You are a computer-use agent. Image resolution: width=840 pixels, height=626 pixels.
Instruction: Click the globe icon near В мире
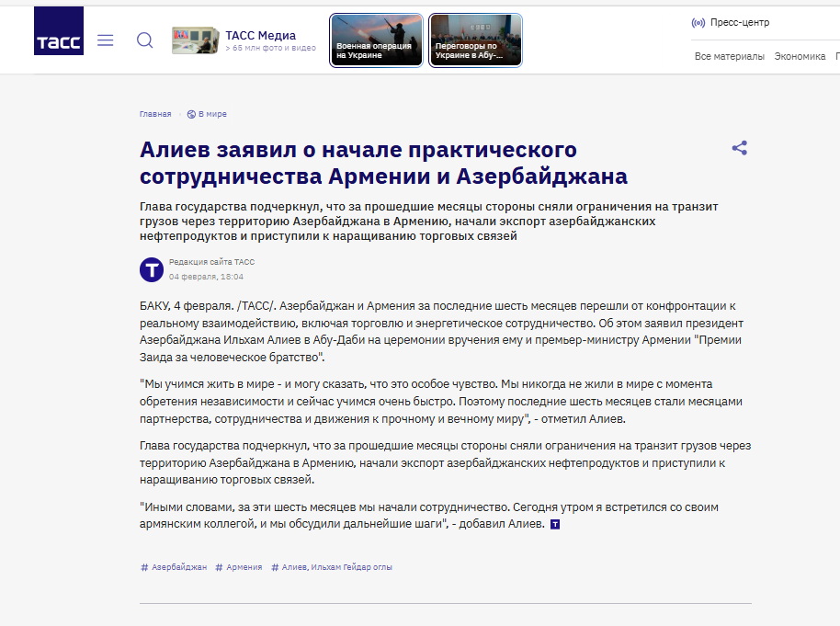(191, 114)
